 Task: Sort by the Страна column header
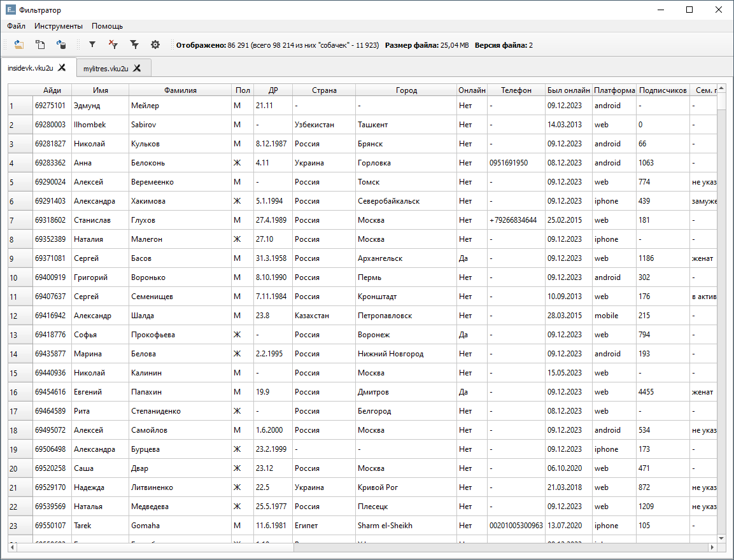(x=324, y=90)
